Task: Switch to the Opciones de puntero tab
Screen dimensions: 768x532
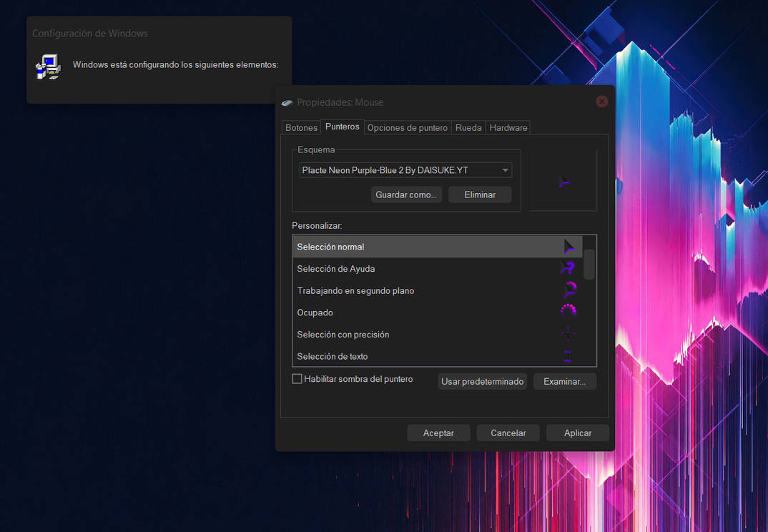Action: click(407, 127)
